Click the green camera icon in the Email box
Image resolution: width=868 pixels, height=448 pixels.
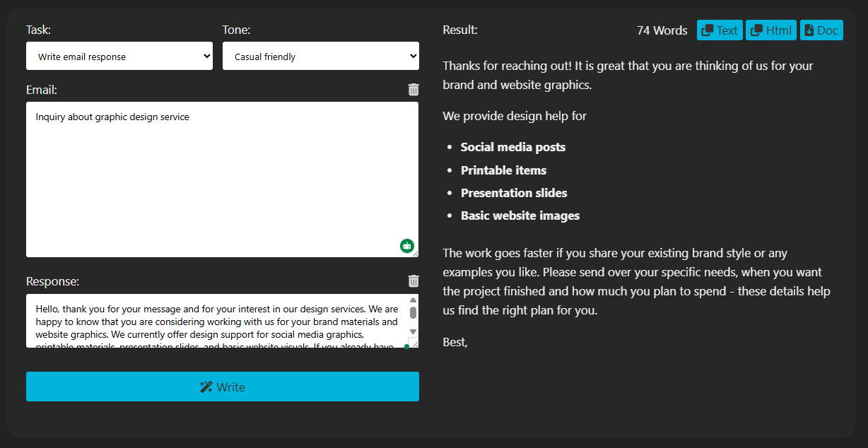[406, 245]
